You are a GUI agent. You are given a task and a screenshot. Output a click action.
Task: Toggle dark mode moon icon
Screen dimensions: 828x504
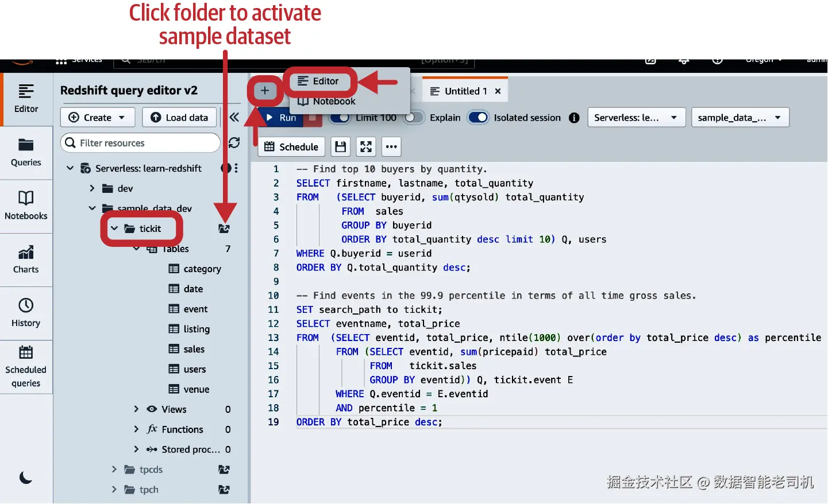click(26, 478)
